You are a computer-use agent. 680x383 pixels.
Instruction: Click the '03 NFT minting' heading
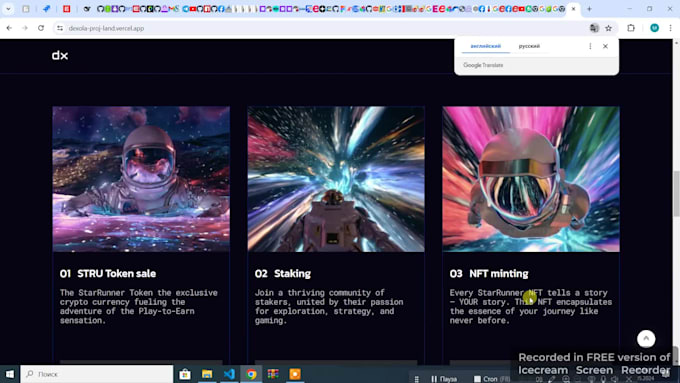tap(489, 274)
